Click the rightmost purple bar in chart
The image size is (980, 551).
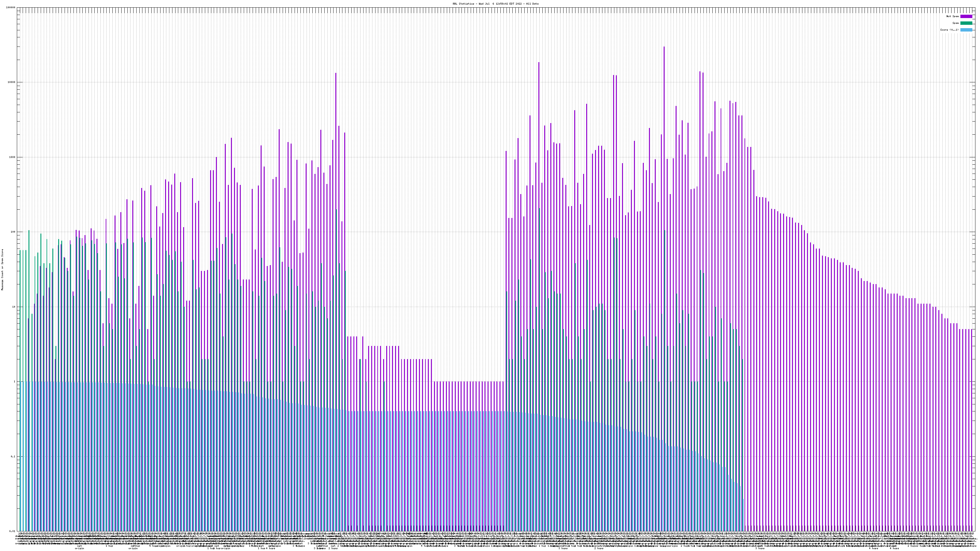coord(972,418)
